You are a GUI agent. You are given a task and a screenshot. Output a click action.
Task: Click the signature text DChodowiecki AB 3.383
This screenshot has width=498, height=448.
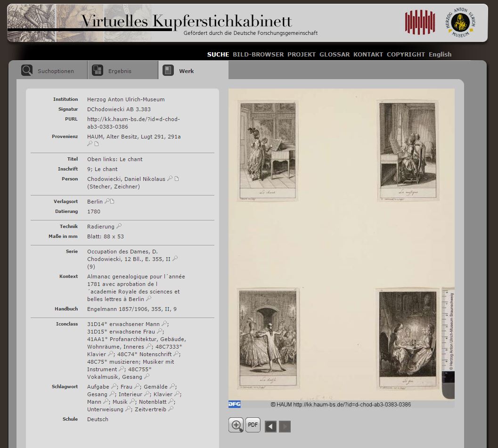[x=119, y=109]
